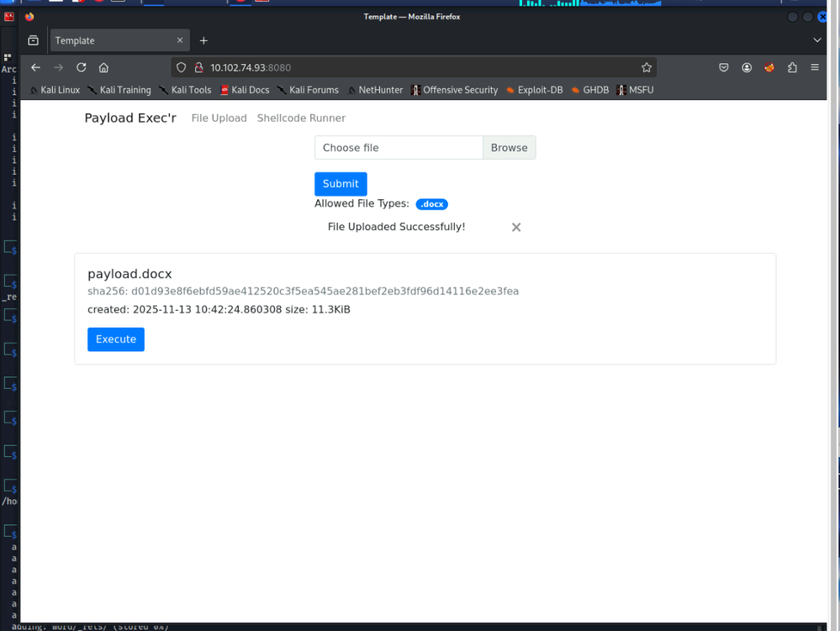The image size is (840, 631).
Task: Dismiss the File Uploaded Successfully alert
Action: [x=516, y=227]
